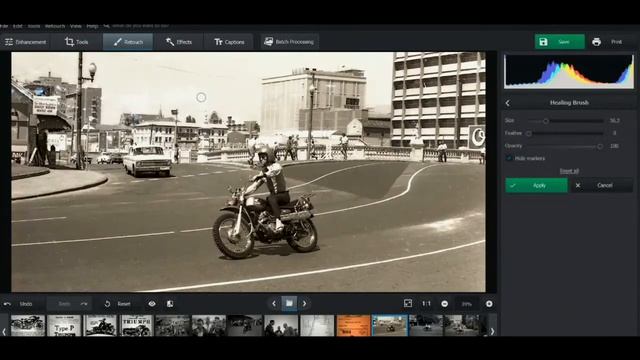Click the open folder icon
This screenshot has height=360, width=640.
[x=289, y=303]
